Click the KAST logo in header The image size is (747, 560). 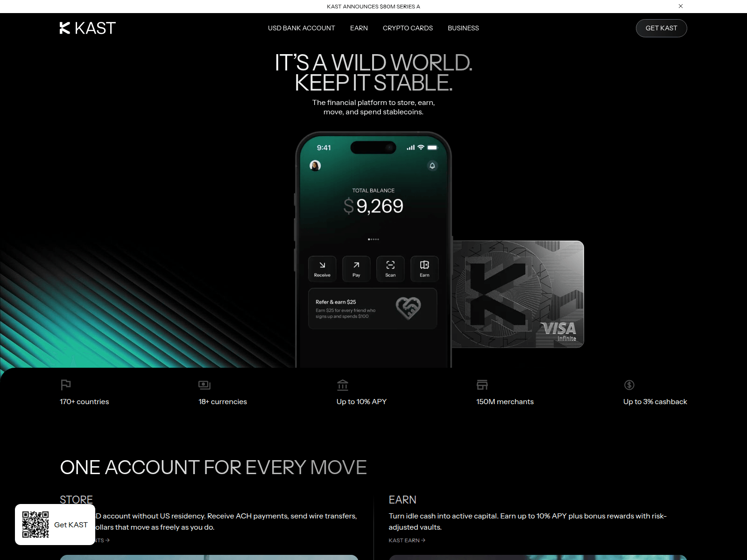click(x=87, y=28)
